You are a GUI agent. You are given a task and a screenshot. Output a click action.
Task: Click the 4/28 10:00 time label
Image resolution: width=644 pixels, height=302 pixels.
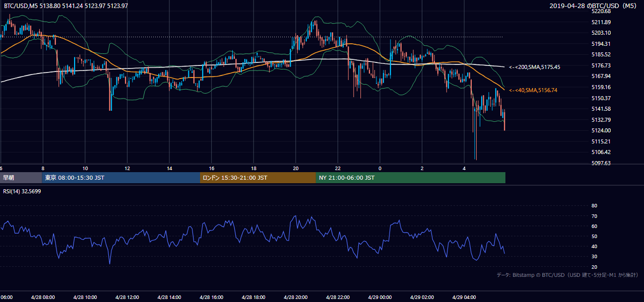click(x=85, y=297)
